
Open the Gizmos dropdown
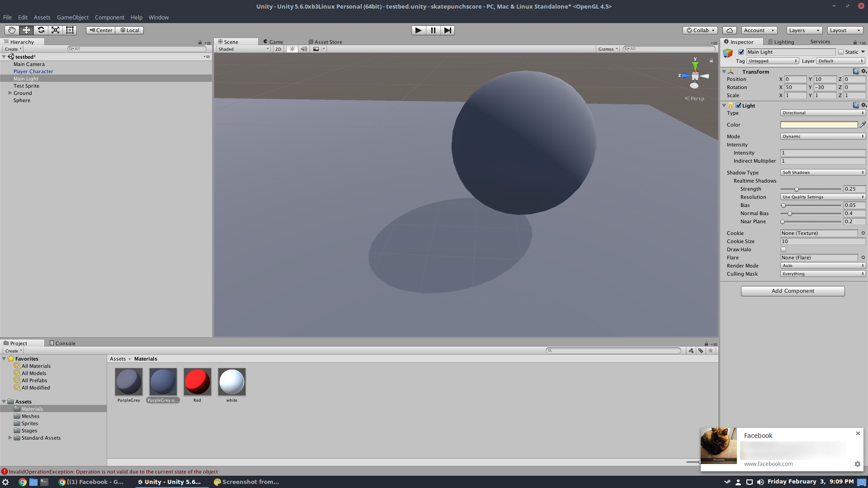click(608, 49)
